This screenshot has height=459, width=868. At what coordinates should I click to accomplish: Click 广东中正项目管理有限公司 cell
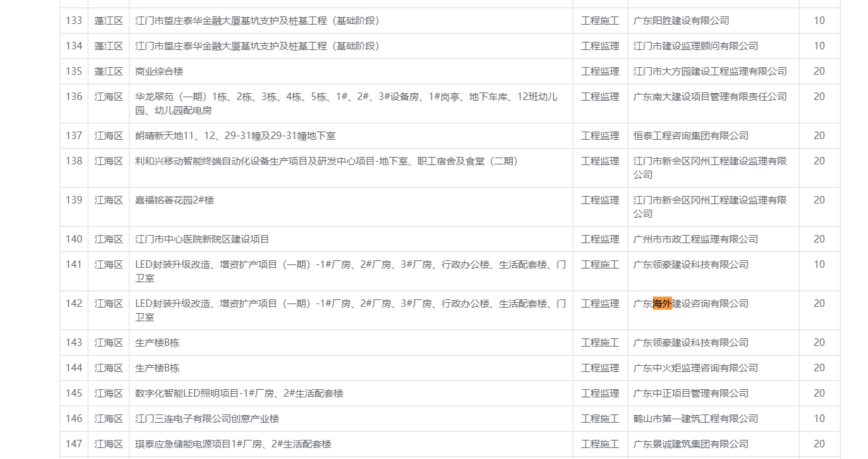pyautogui.click(x=691, y=393)
